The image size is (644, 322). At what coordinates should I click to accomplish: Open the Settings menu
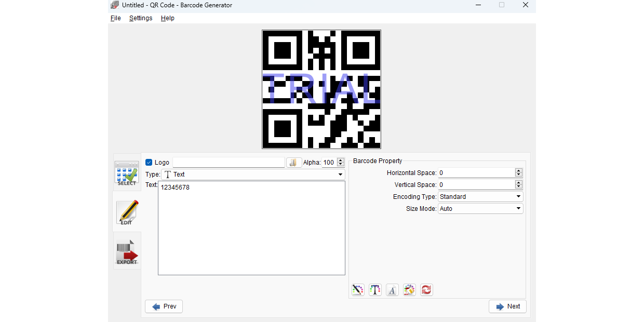click(x=141, y=18)
